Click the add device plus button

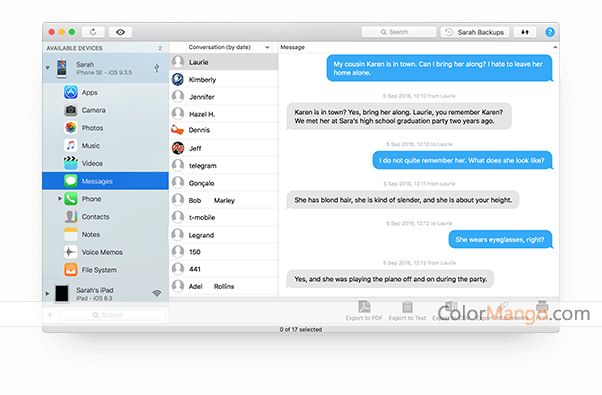50,315
